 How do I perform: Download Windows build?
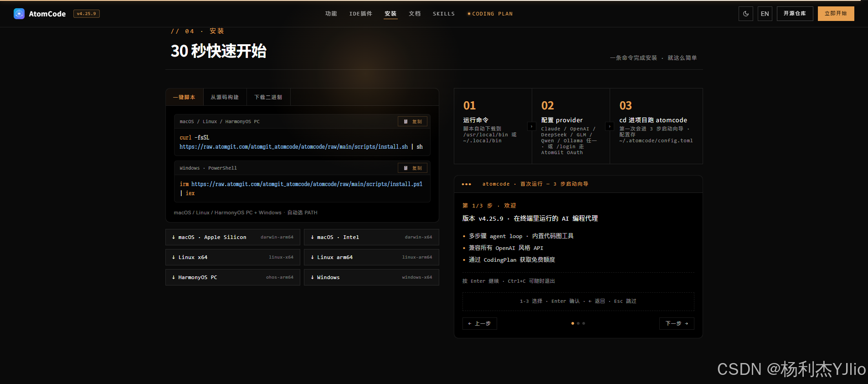pyautogui.click(x=371, y=277)
